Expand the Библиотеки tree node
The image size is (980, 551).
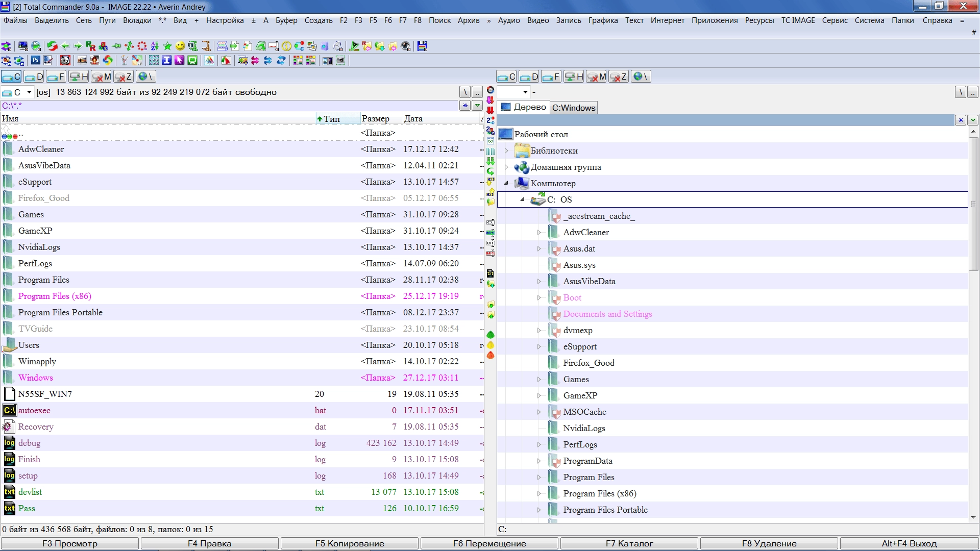(506, 151)
